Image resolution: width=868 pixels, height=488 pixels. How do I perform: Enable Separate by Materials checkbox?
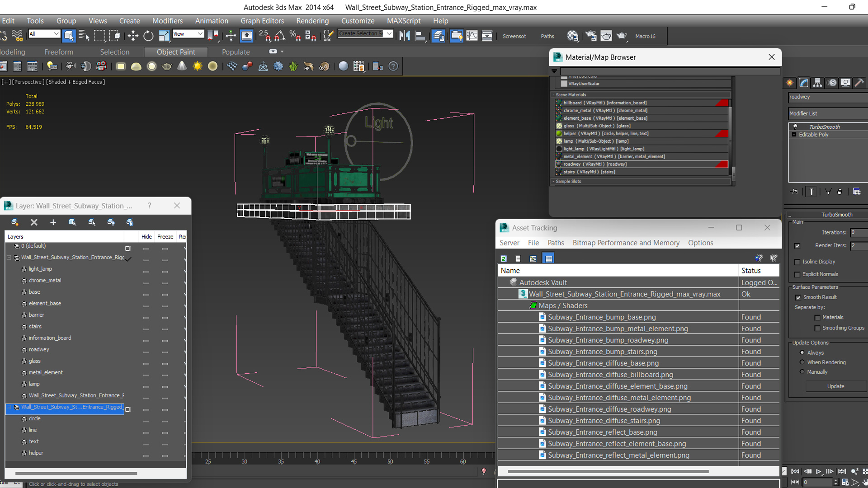click(817, 318)
